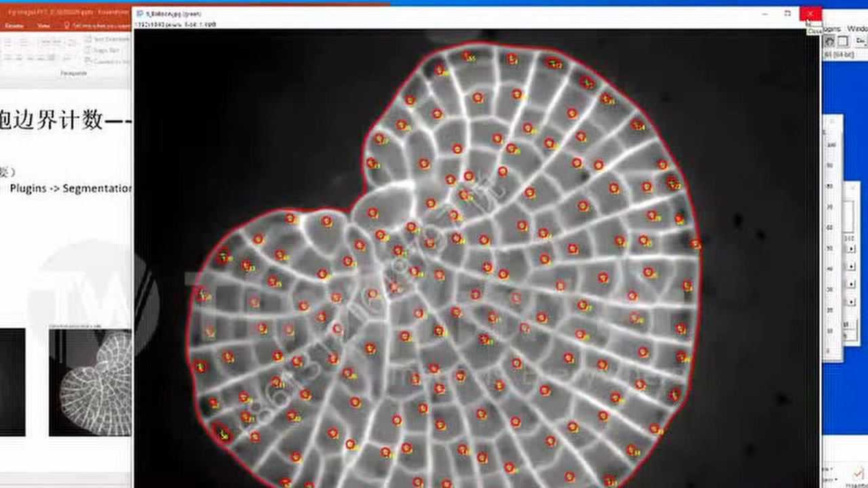This screenshot has height=488, width=868.
Task: Open the Window menu in ImageJ
Action: [x=857, y=29]
